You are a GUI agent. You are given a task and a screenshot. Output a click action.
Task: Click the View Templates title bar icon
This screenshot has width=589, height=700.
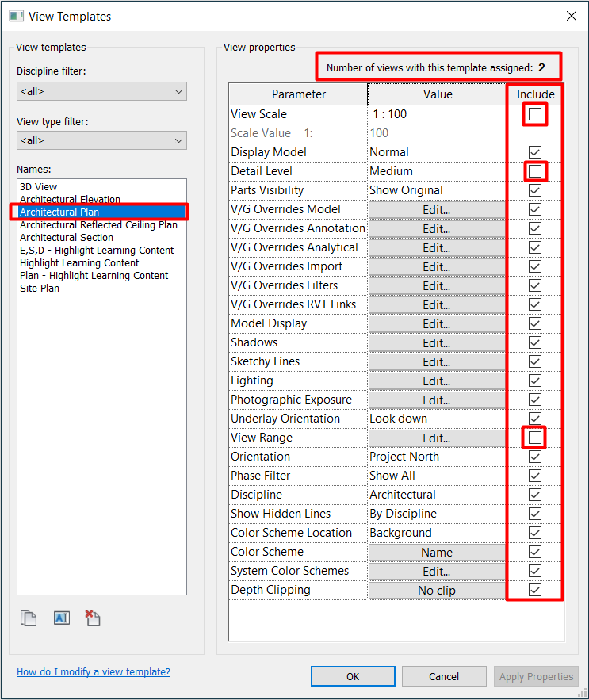tap(16, 17)
